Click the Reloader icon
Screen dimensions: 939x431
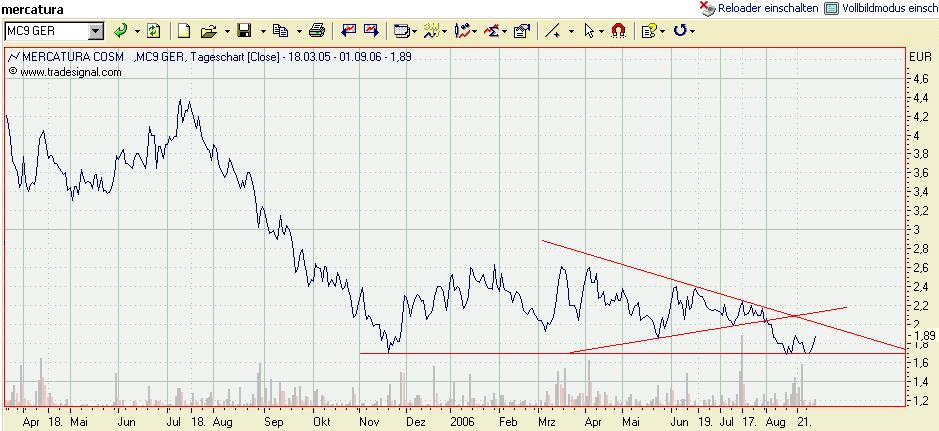coord(707,8)
